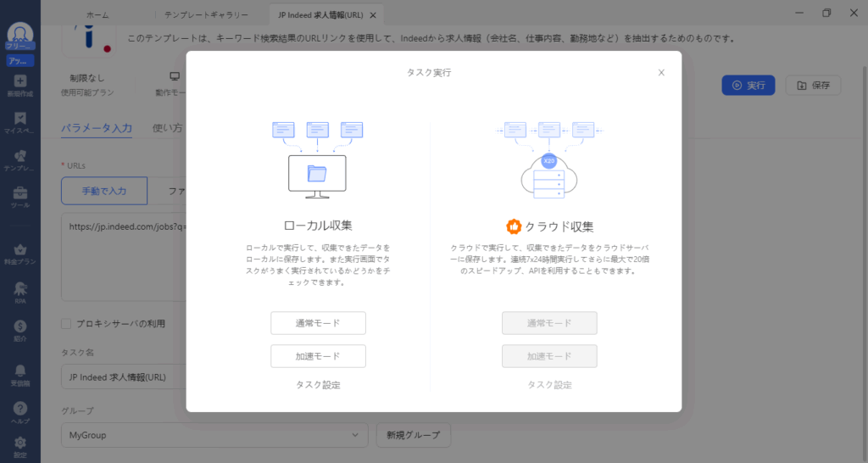Screen dimensions: 868x463
Task: Open the user avatar profile in sidebar
Action: (x=20, y=35)
